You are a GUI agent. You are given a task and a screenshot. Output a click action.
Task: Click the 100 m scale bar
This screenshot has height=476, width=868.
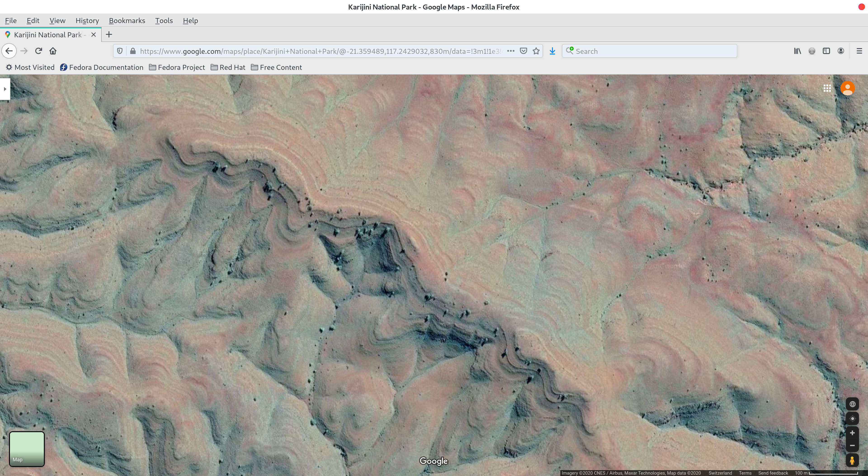point(826,473)
